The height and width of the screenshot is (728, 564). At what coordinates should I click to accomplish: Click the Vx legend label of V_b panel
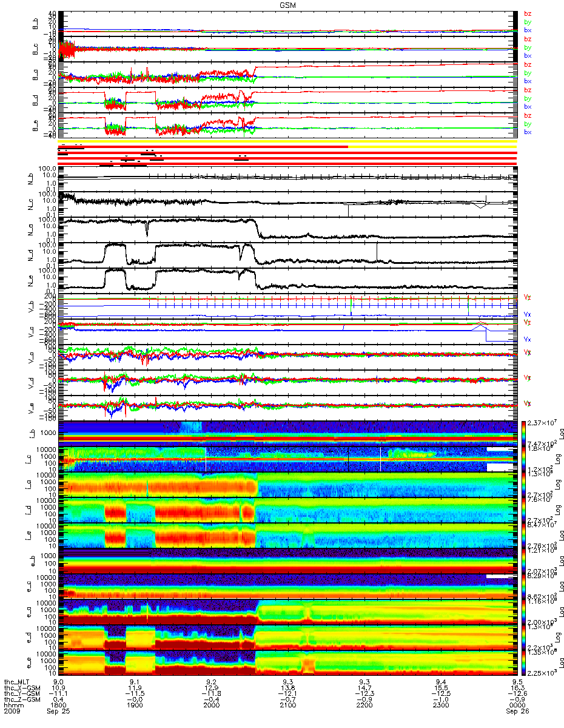(528, 314)
